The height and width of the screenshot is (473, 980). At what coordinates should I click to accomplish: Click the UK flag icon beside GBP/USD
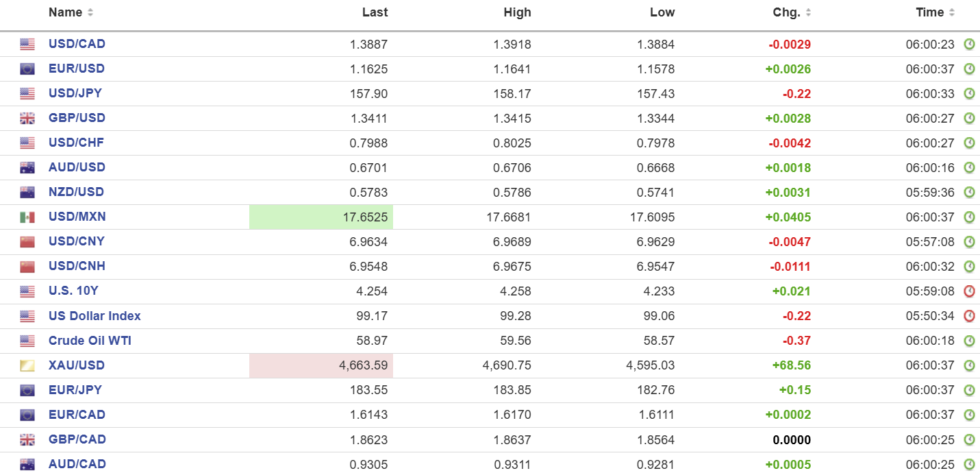point(27,118)
